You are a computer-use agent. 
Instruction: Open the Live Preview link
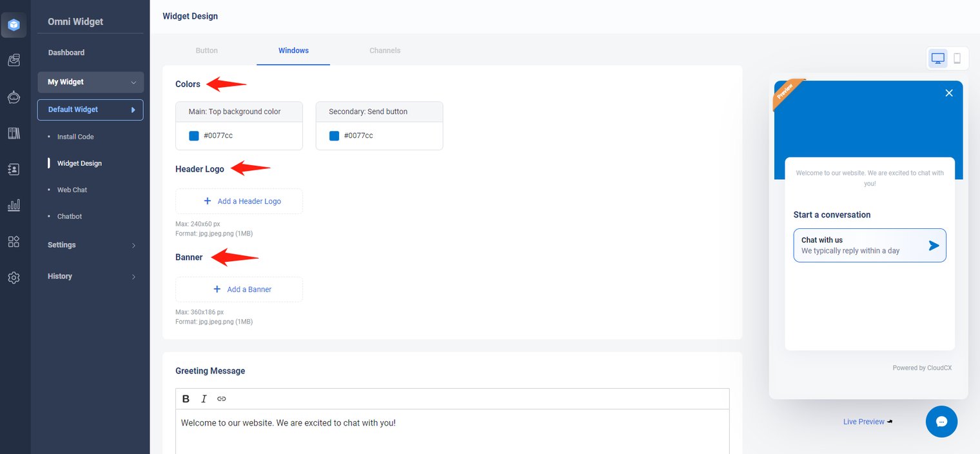point(864,422)
